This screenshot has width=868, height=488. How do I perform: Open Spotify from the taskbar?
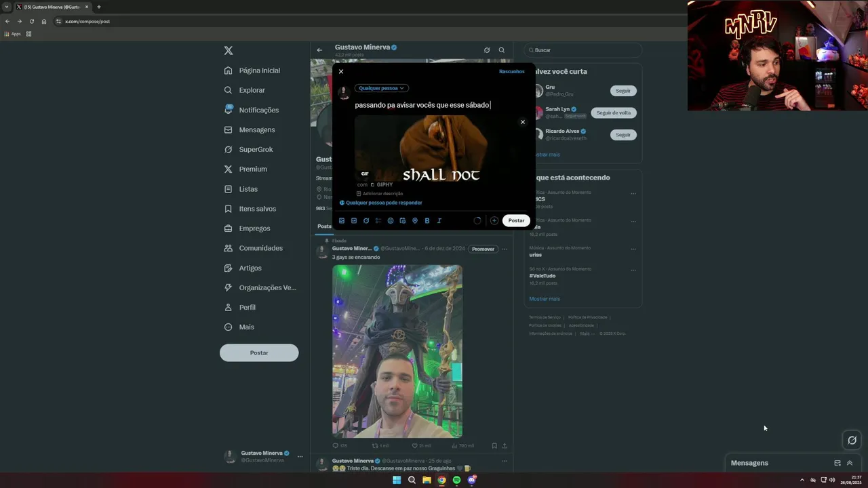point(456,480)
